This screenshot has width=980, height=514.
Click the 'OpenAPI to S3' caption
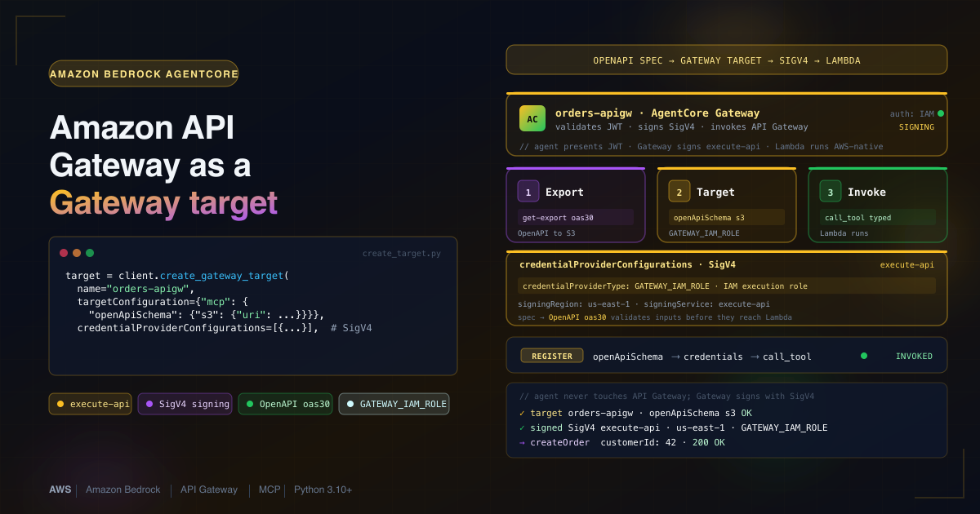coord(546,233)
